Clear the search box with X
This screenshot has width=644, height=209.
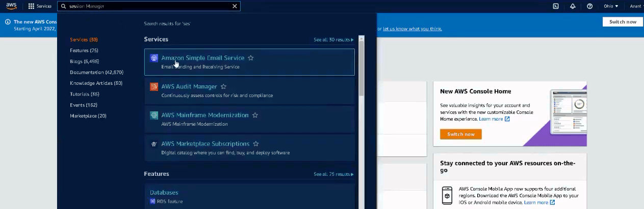coord(235,6)
